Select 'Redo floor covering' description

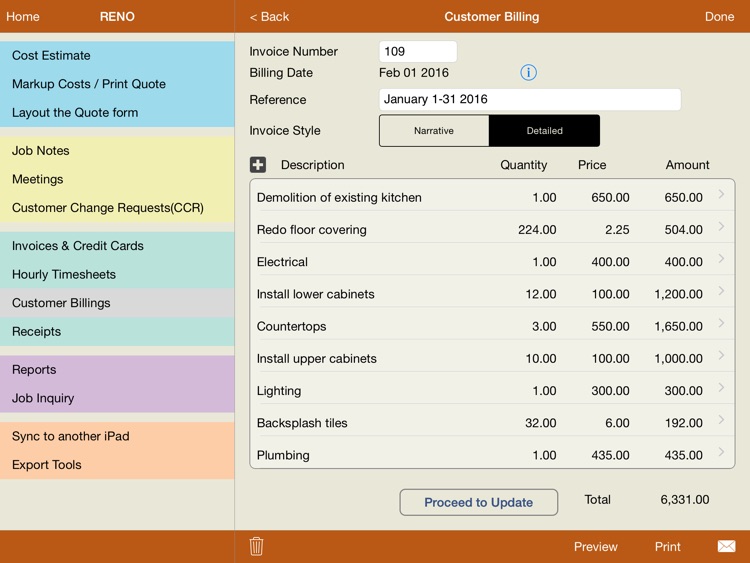point(311,230)
